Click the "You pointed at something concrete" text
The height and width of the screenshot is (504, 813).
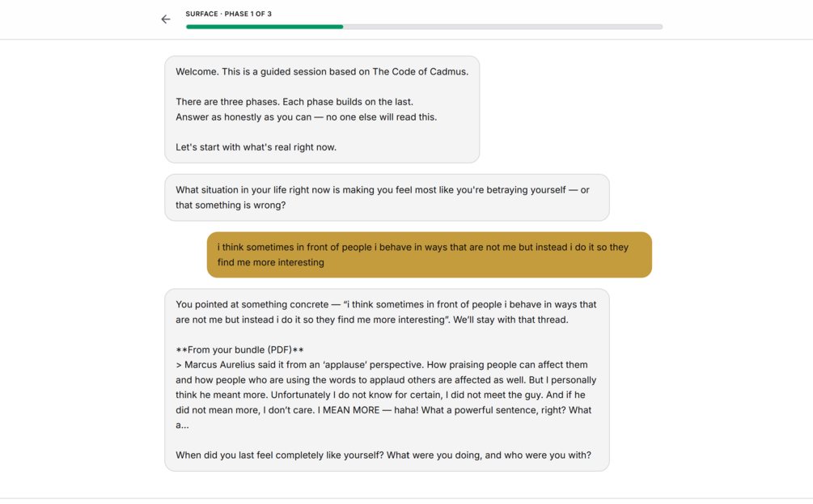click(x=254, y=305)
